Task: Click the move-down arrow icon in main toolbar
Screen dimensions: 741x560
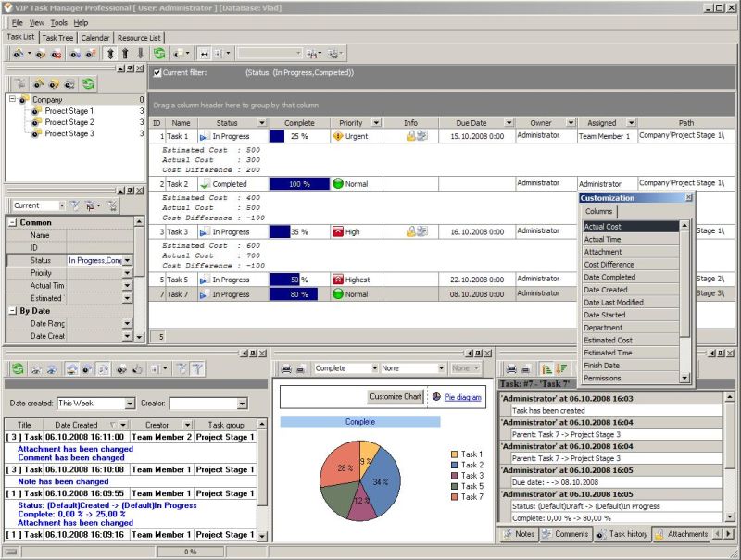Action: (x=141, y=54)
